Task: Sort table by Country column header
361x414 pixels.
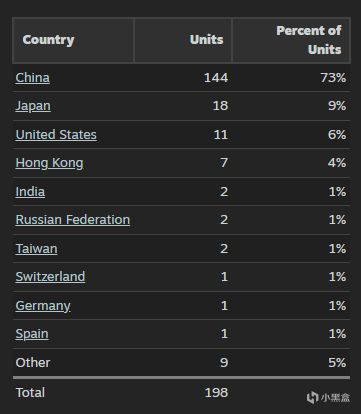Action: 48,40
